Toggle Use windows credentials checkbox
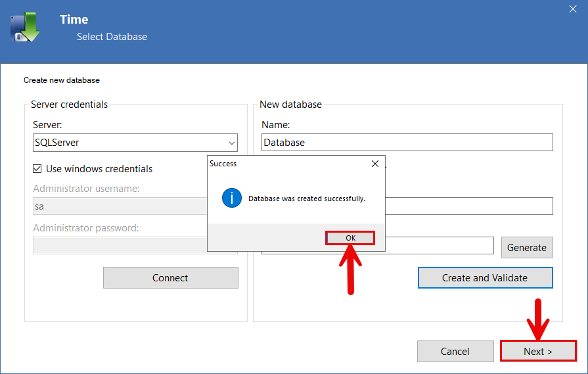This screenshot has height=374, width=588. [37, 169]
